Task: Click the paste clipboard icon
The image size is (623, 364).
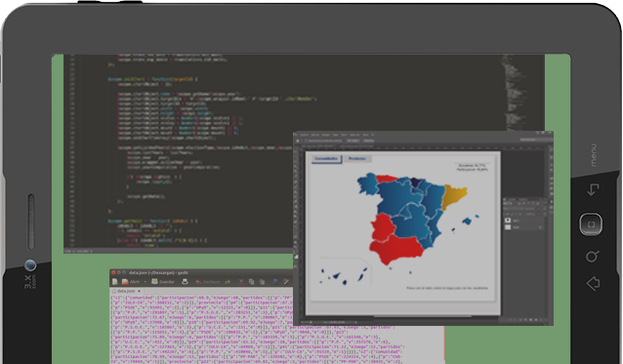Action: (x=262, y=282)
